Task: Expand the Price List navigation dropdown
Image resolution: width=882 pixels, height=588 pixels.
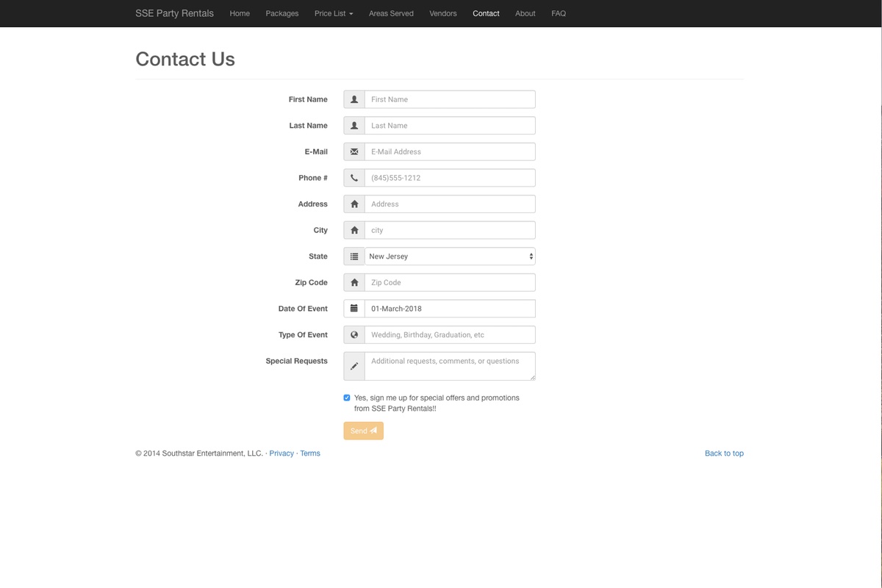Action: (x=334, y=13)
